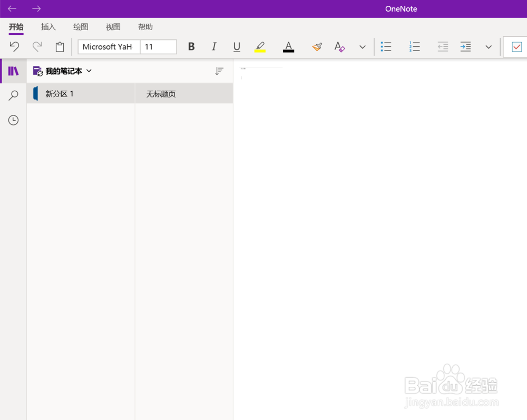Select section 新分区 1
This screenshot has width=527, height=420.
(81, 93)
